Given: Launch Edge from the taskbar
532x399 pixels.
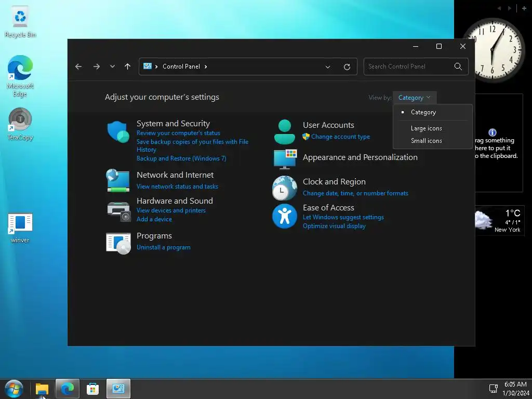Looking at the screenshot, I should (67, 389).
